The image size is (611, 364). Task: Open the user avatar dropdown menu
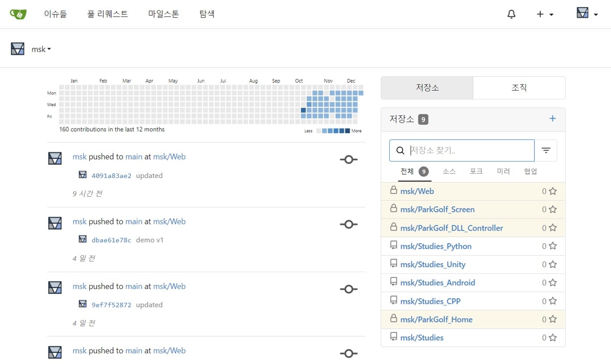(587, 13)
